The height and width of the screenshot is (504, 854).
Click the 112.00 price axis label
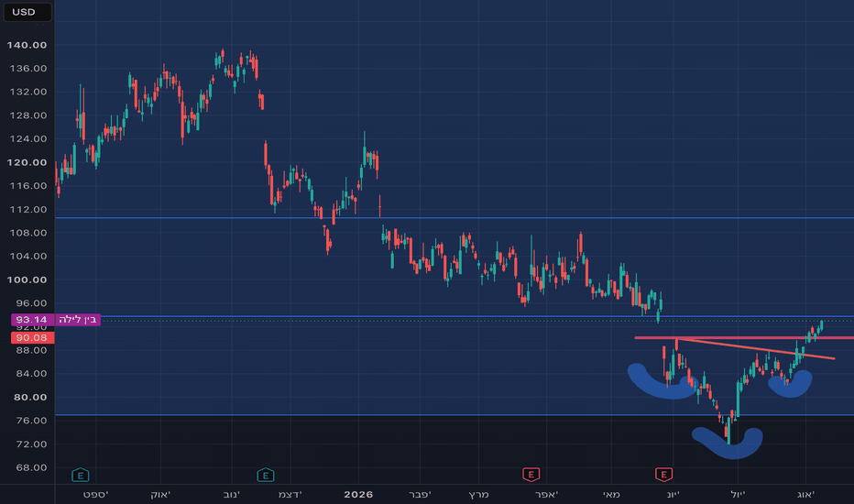pos(28,209)
